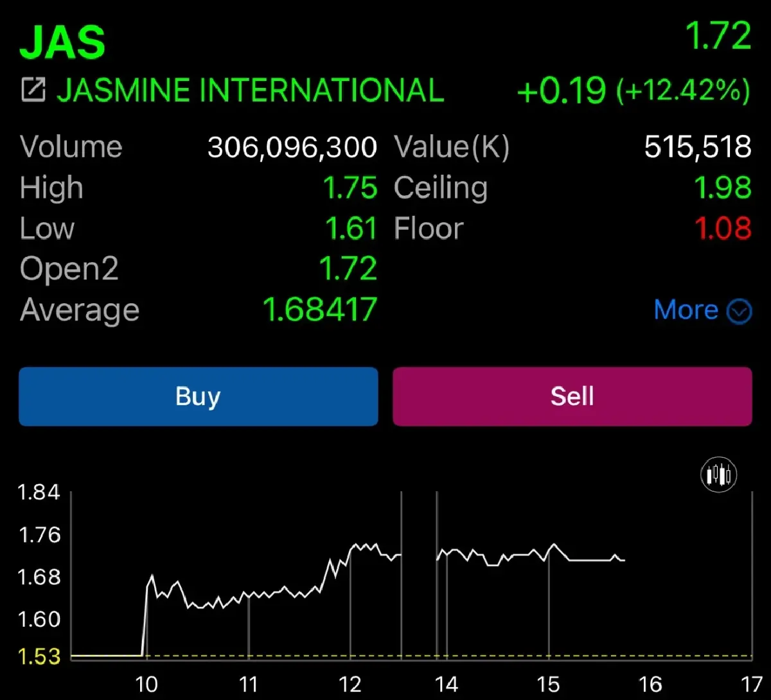Viewport: 771px width, 700px height.
Task: Click the 1.76 y-axis label
Action: [39, 535]
